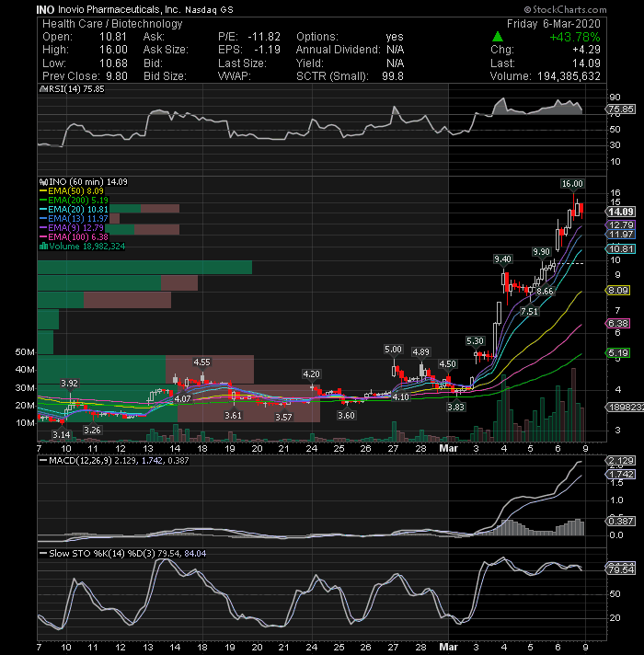Screen dimensions: 644x655
Task: Click the Inovio Pharmaceuticals, Inc. company name
Action: click(119, 9)
